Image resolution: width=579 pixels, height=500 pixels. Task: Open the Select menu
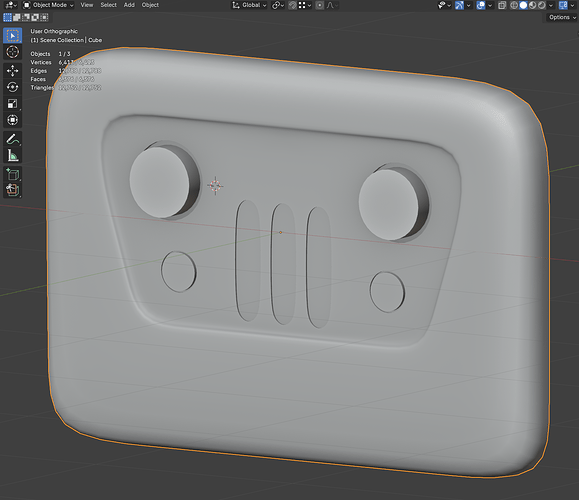(109, 5)
